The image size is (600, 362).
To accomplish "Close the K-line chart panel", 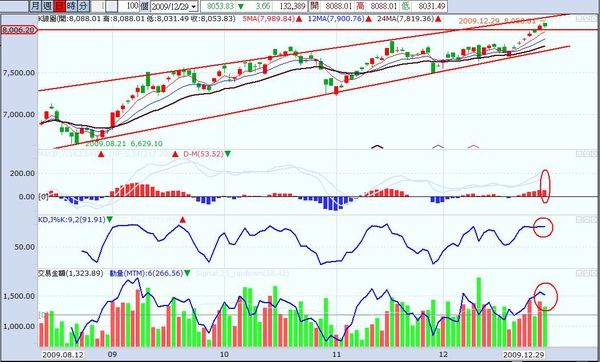I will tap(593, 19).
